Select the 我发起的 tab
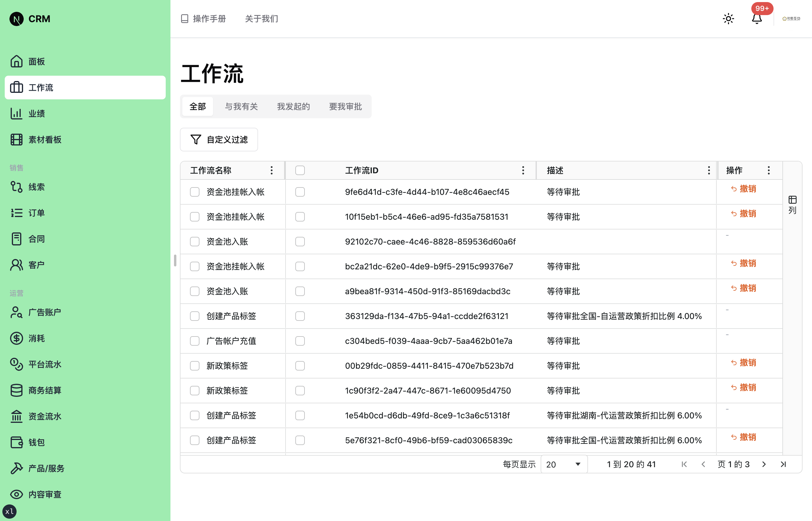This screenshot has height=521, width=812. pos(293,106)
